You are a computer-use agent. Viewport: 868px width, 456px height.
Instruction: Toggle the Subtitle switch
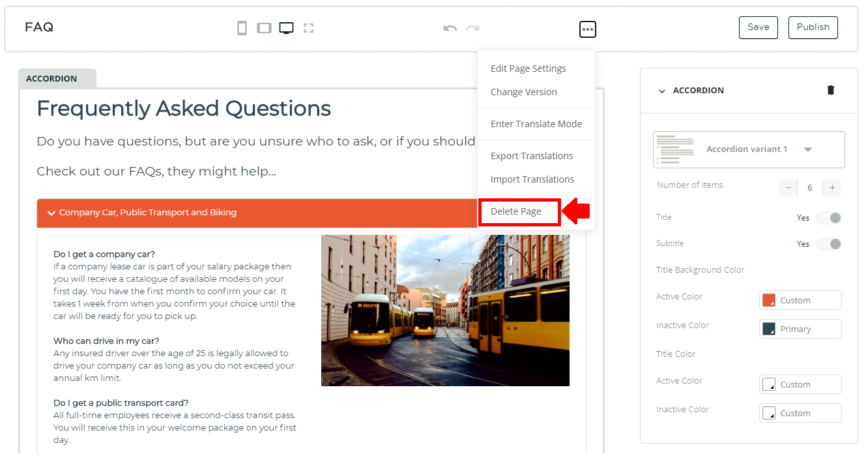pos(829,244)
